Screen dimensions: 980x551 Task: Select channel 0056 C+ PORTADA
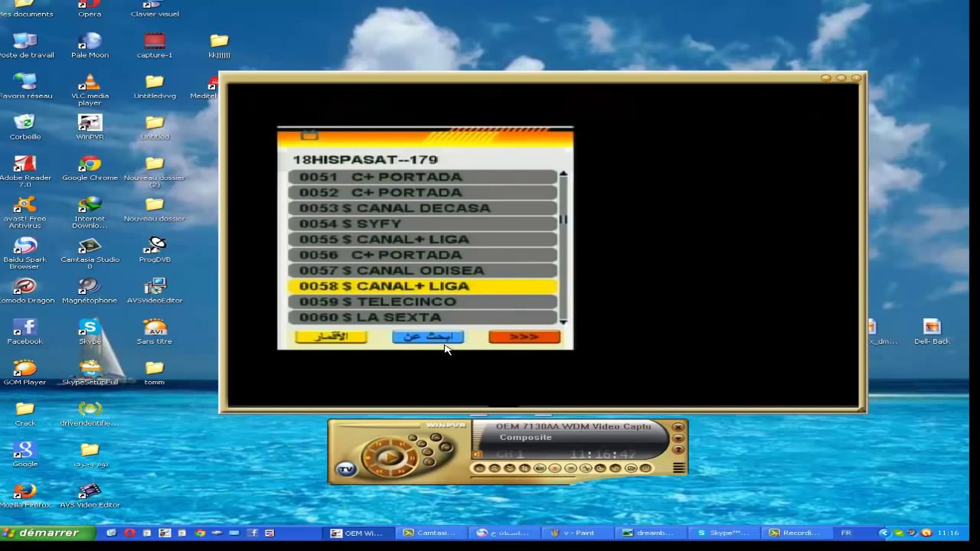coord(422,255)
